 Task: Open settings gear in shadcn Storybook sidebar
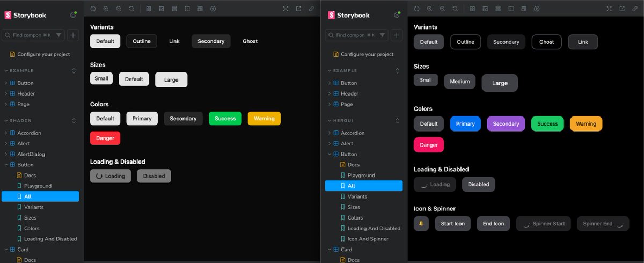pyautogui.click(x=73, y=16)
